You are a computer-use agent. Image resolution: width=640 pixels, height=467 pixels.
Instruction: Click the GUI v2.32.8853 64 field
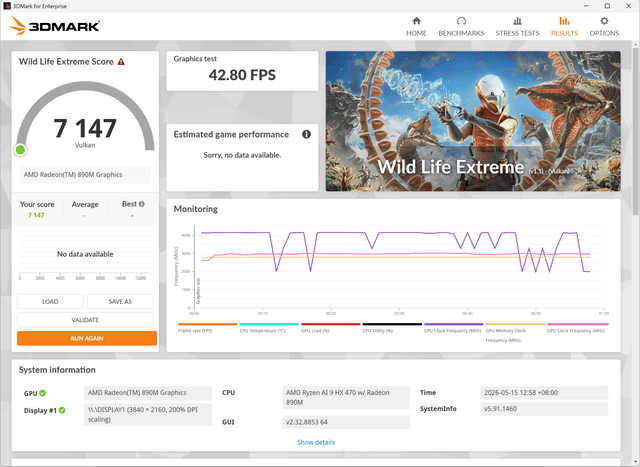(x=346, y=422)
